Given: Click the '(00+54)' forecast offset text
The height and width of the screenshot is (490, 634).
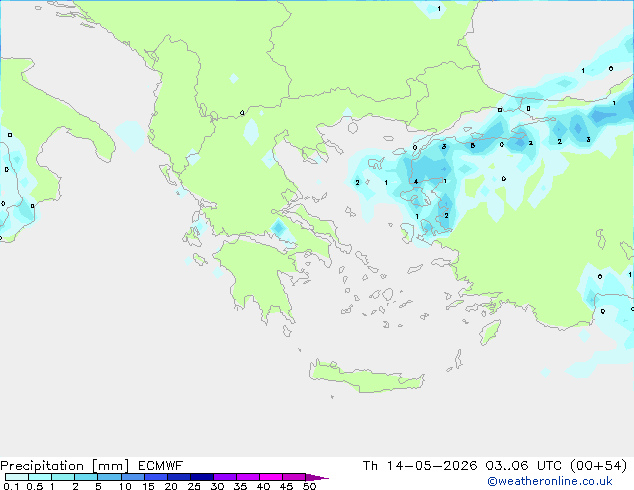Looking at the screenshot, I should coord(598,466).
